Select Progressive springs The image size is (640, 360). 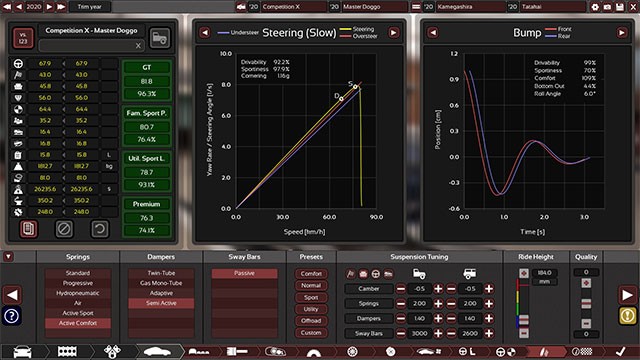tap(78, 283)
